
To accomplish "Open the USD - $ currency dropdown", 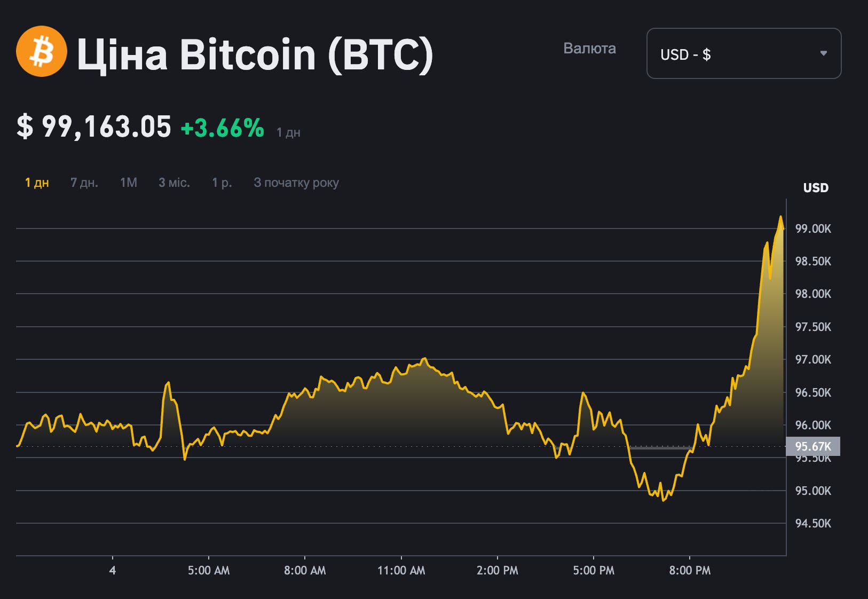I will coord(743,54).
